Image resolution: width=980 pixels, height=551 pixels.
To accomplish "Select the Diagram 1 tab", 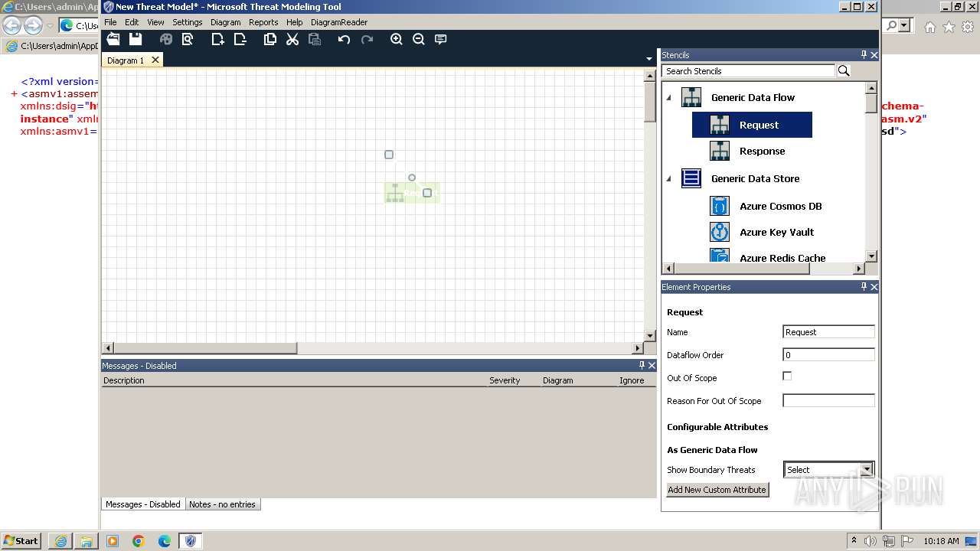I will (126, 60).
